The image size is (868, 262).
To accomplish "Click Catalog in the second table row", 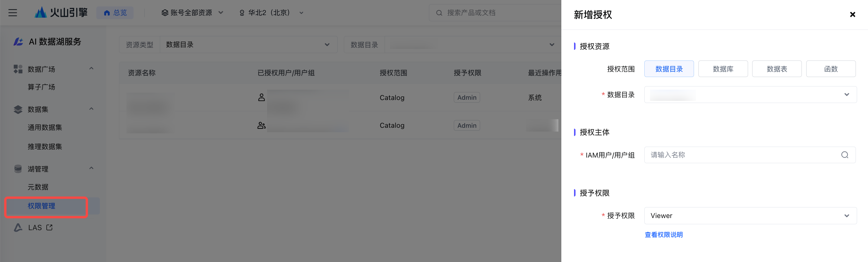I will (392, 125).
